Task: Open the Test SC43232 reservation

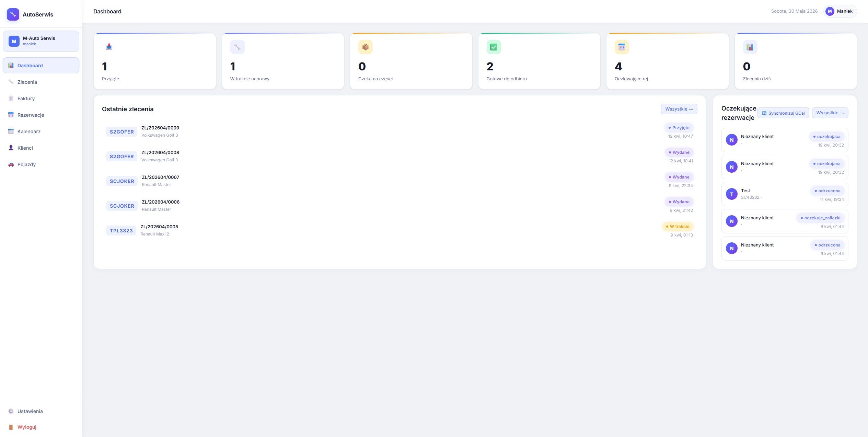Action: [785, 194]
